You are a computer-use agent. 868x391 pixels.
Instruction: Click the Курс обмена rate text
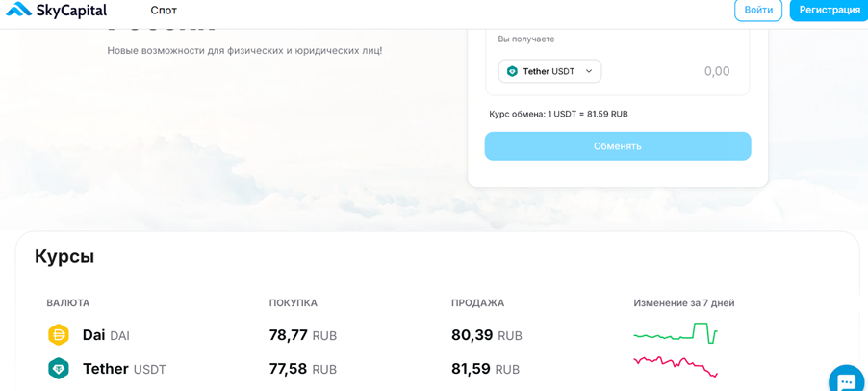[558, 114]
